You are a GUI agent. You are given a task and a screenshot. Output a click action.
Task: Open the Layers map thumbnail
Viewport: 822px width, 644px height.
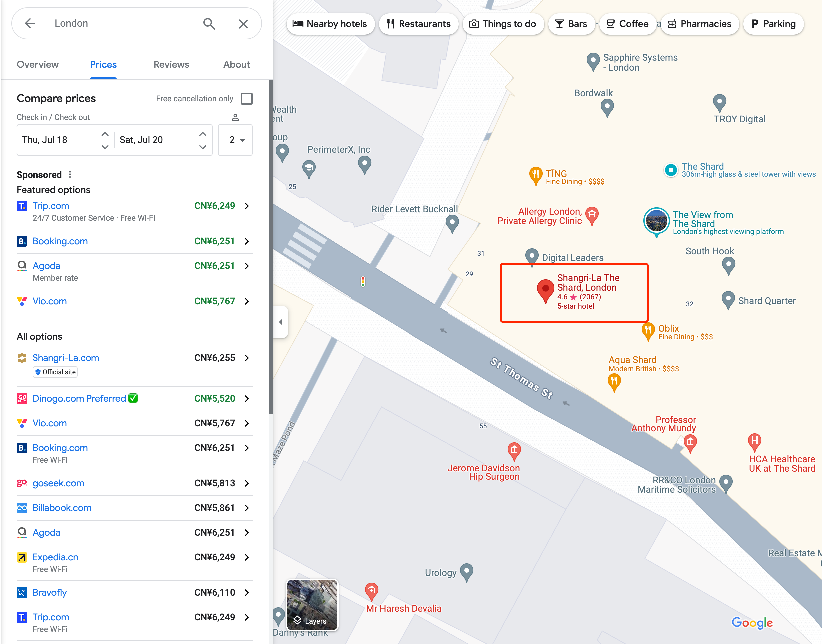[x=312, y=605]
